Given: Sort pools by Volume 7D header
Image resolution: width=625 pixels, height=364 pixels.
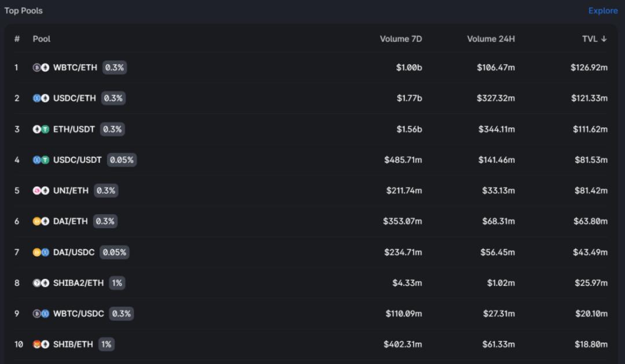Looking at the screenshot, I should (400, 39).
